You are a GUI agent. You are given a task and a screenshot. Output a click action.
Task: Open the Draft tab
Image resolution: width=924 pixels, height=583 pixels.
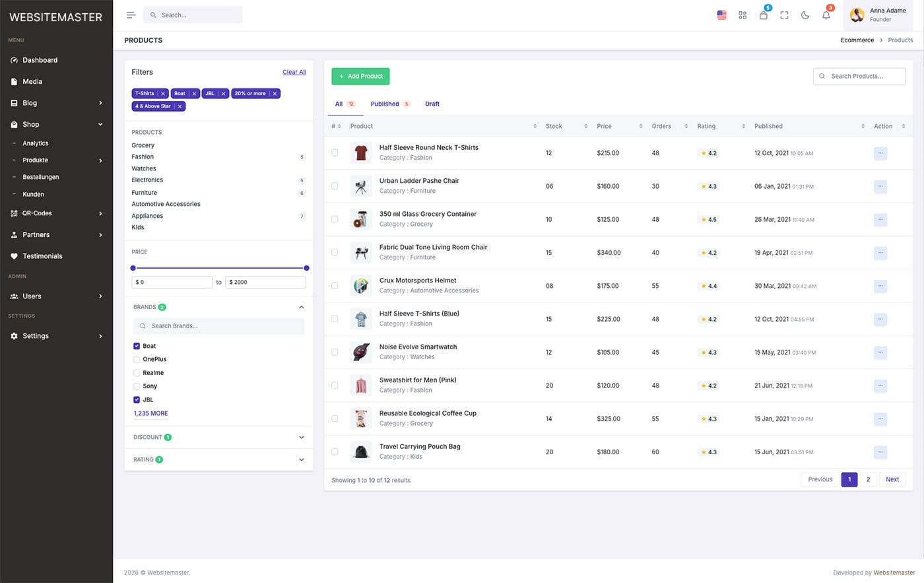pos(432,104)
